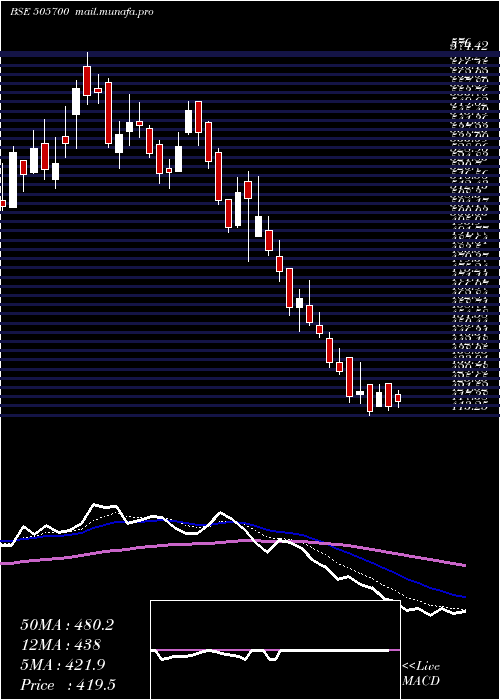Click the MACD inset chart box
The height and width of the screenshot is (700, 500).
(275, 650)
